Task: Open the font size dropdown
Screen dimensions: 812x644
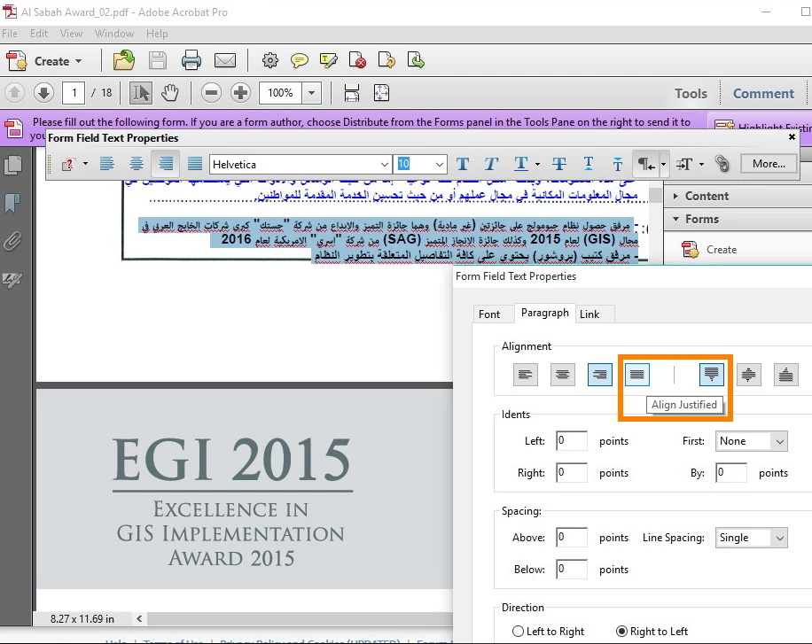Action: [x=439, y=165]
